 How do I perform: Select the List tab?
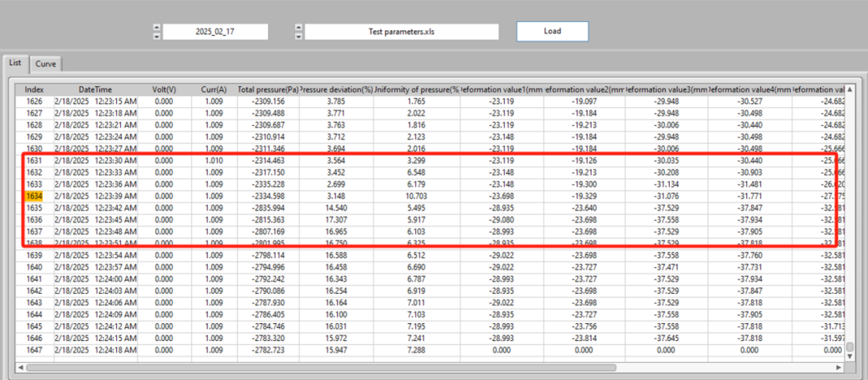coord(15,63)
